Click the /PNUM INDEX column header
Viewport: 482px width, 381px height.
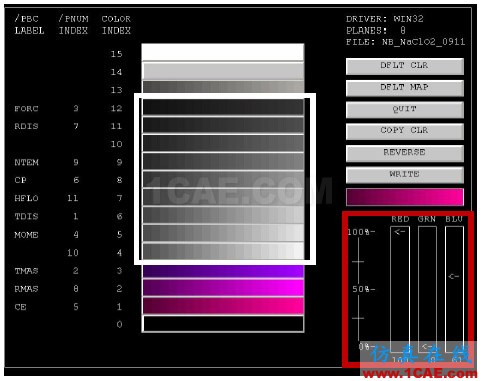click(73, 25)
